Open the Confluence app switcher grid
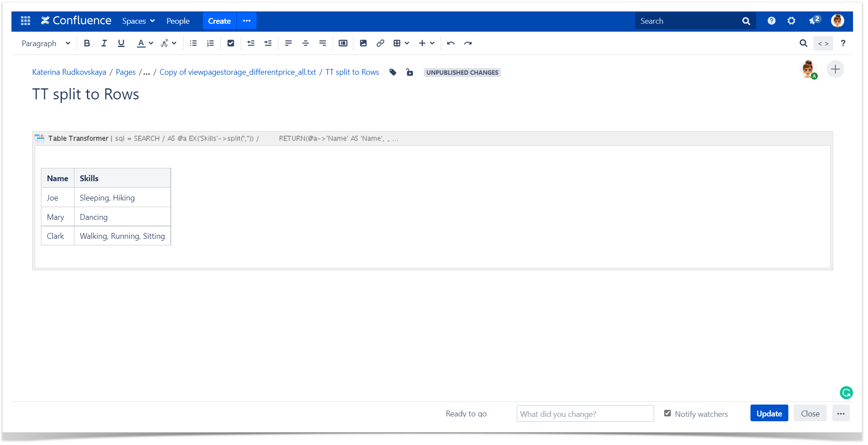Image resolution: width=868 pixels, height=445 pixels. coord(26,21)
